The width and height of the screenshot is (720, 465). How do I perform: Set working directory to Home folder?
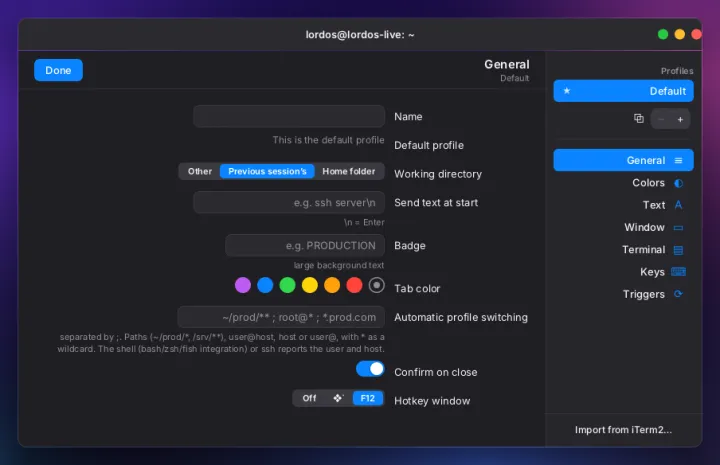pos(349,171)
